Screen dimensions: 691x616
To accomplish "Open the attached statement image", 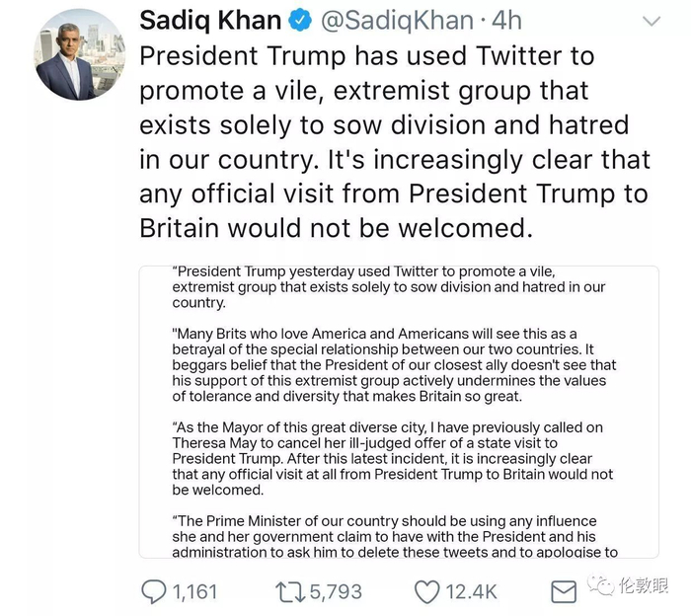I will 399,415.
